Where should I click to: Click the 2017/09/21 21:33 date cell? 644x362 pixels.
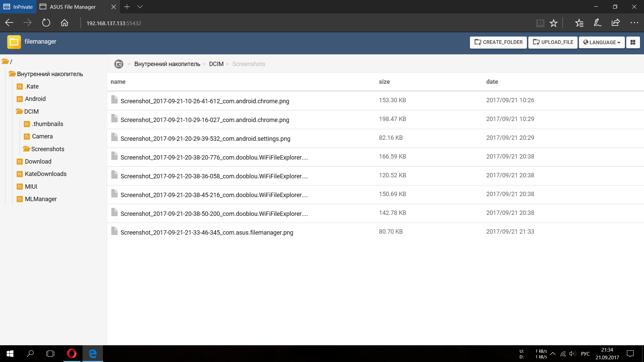click(510, 232)
